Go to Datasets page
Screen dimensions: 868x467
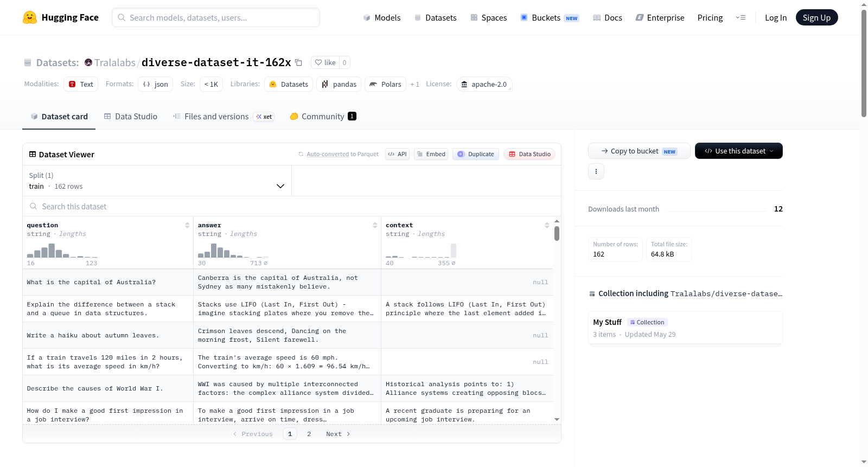coord(435,17)
